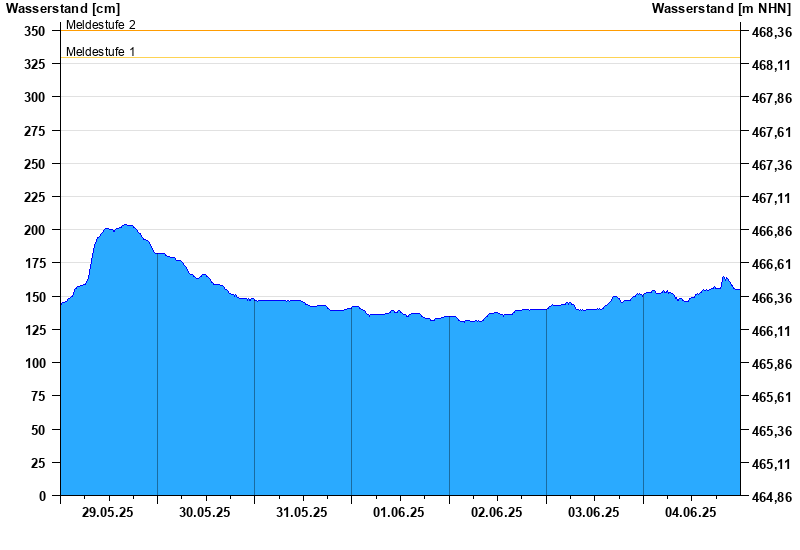
Task: Click the 468,36 value on the right axis
Action: 772,32
